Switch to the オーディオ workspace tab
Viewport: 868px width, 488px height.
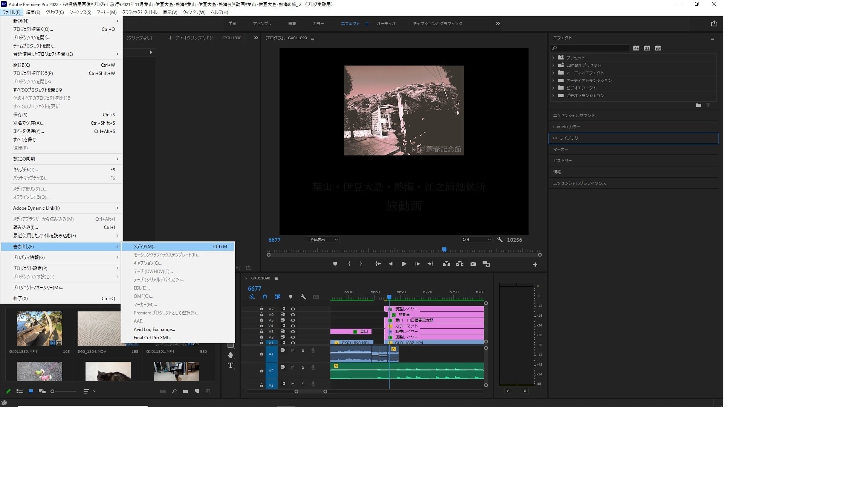[386, 23]
